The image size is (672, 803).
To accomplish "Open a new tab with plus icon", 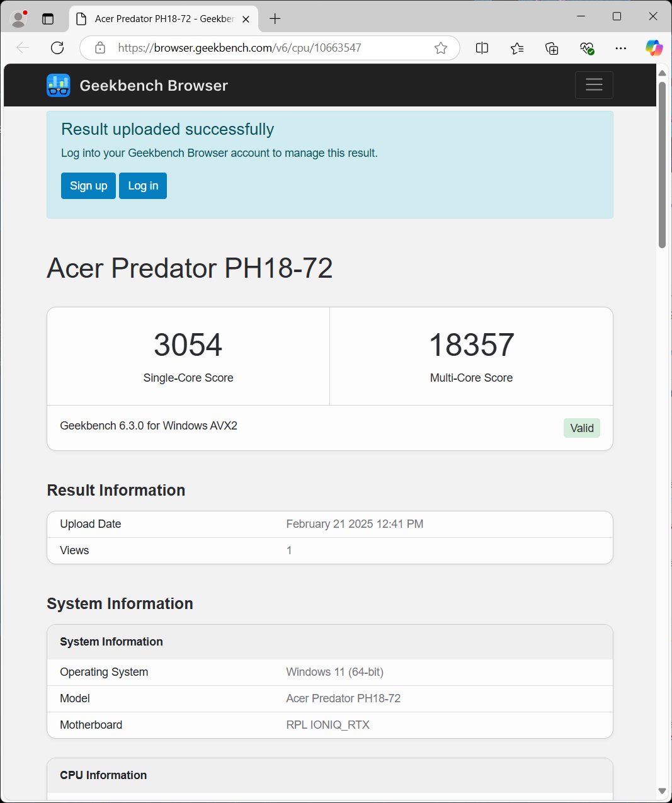I will click(x=275, y=19).
